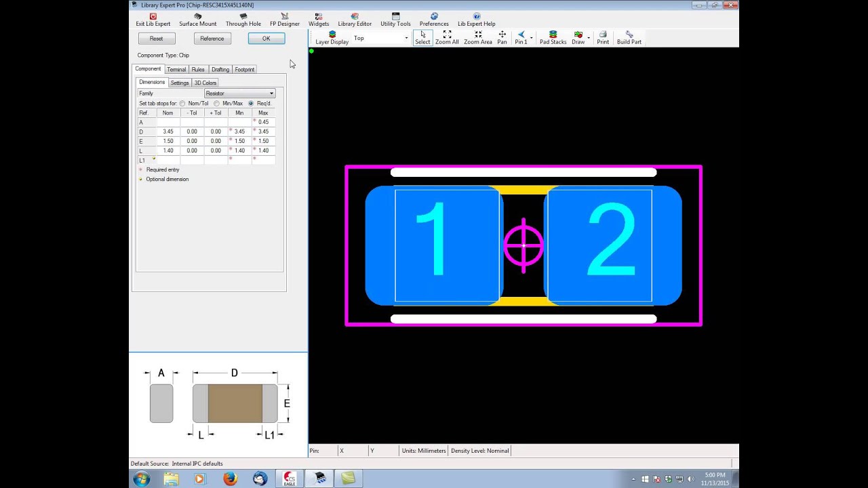Click the minus Tol field for row D

coord(192,131)
